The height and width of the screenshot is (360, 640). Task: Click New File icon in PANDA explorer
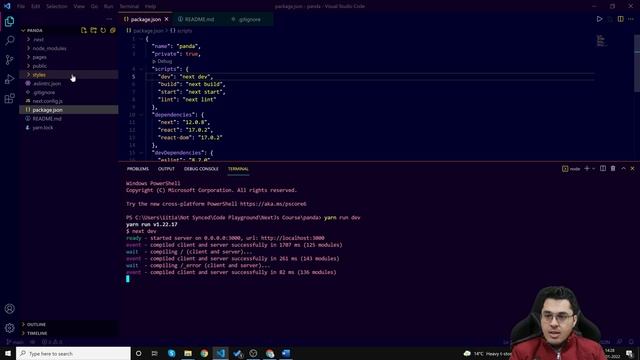[84, 30]
